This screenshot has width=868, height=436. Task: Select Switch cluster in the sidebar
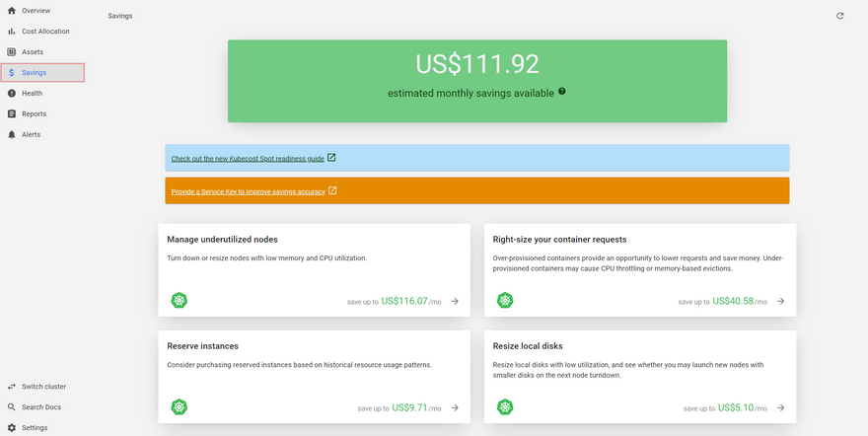(43, 387)
